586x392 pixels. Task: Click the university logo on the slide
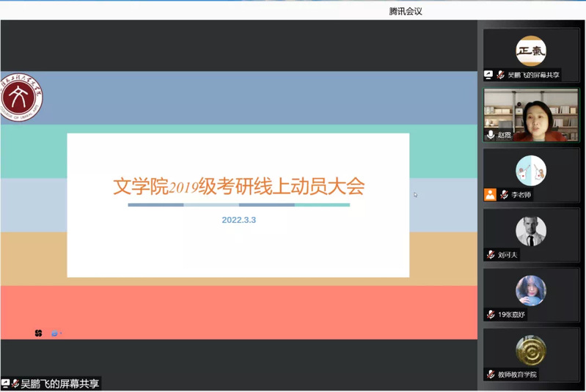(21, 97)
